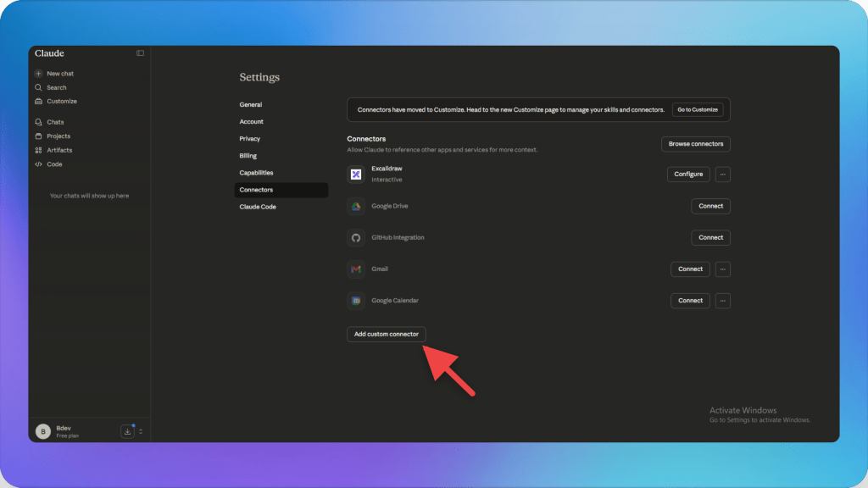868x488 pixels.
Task: Collapse the sidebar with the panel toggle
Action: (139, 53)
